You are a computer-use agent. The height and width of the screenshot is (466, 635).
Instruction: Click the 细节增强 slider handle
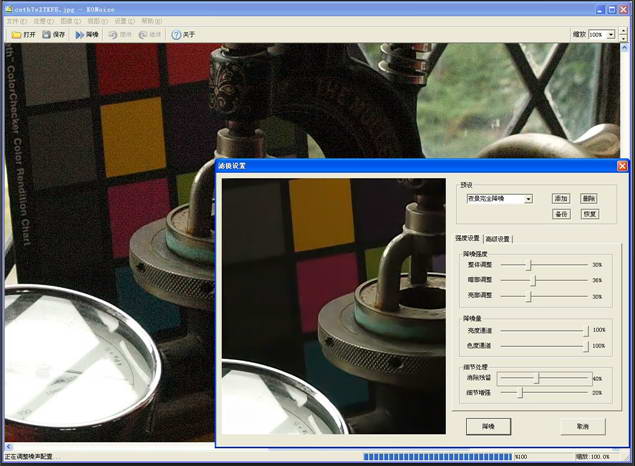click(x=521, y=393)
